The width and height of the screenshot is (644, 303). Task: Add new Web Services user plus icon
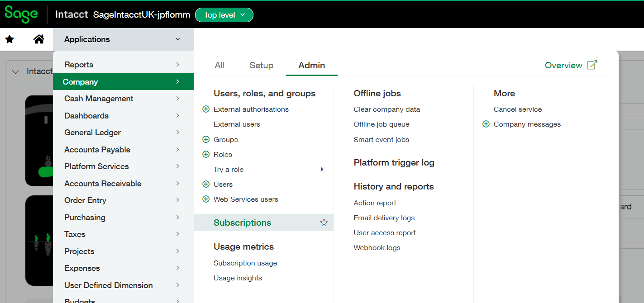pyautogui.click(x=206, y=199)
